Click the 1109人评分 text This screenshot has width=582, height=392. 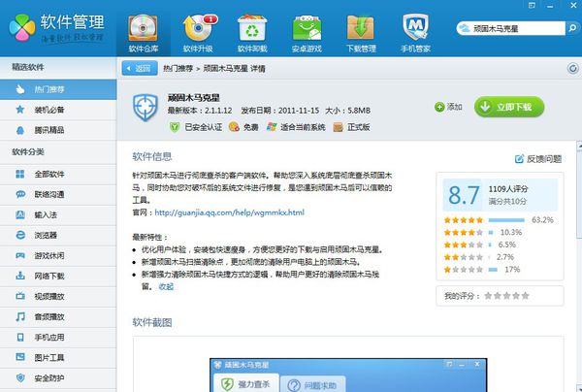pyautogui.click(x=507, y=189)
